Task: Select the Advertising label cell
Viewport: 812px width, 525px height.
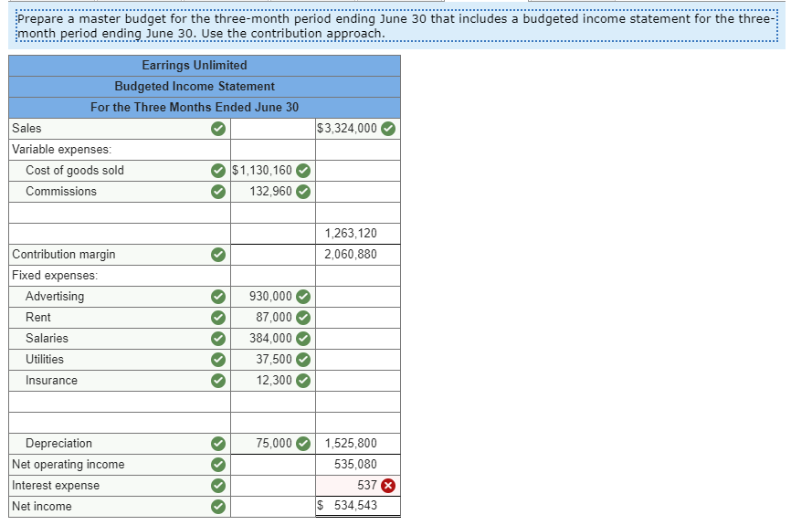Action: click(x=120, y=297)
